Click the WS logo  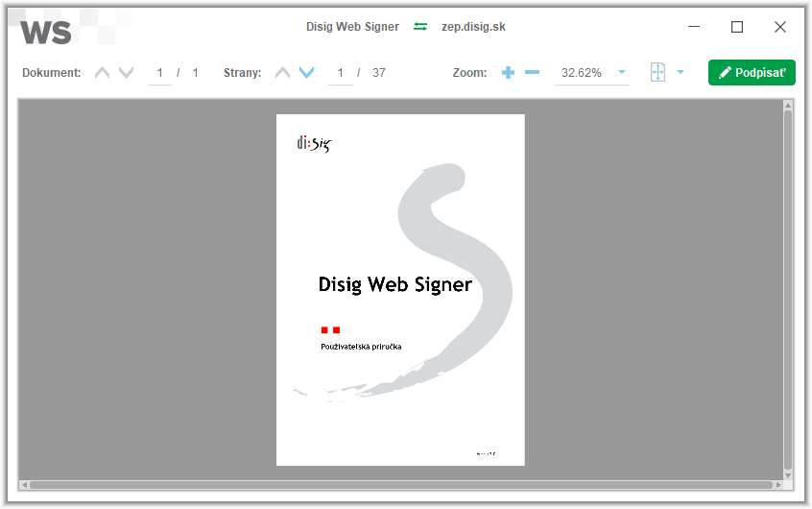pyautogui.click(x=45, y=32)
